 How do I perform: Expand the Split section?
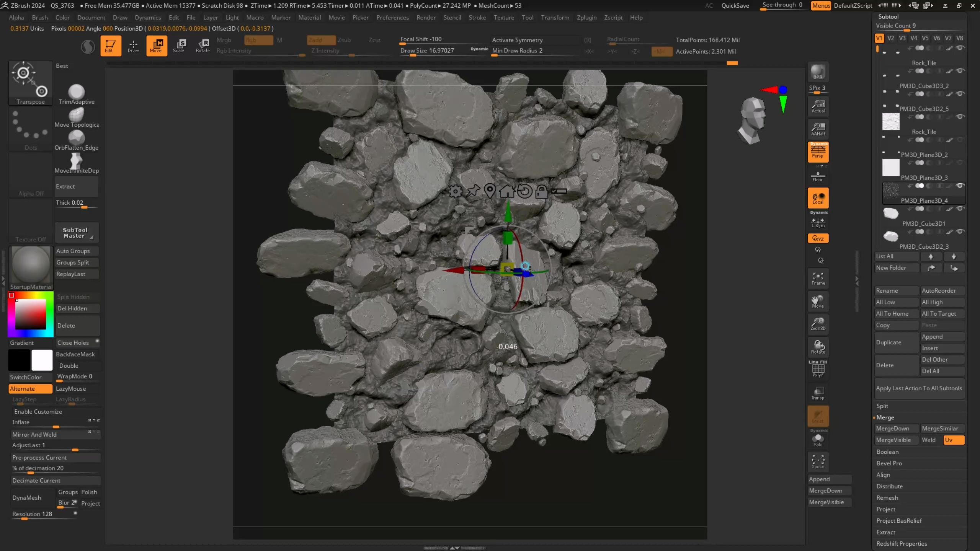click(882, 406)
